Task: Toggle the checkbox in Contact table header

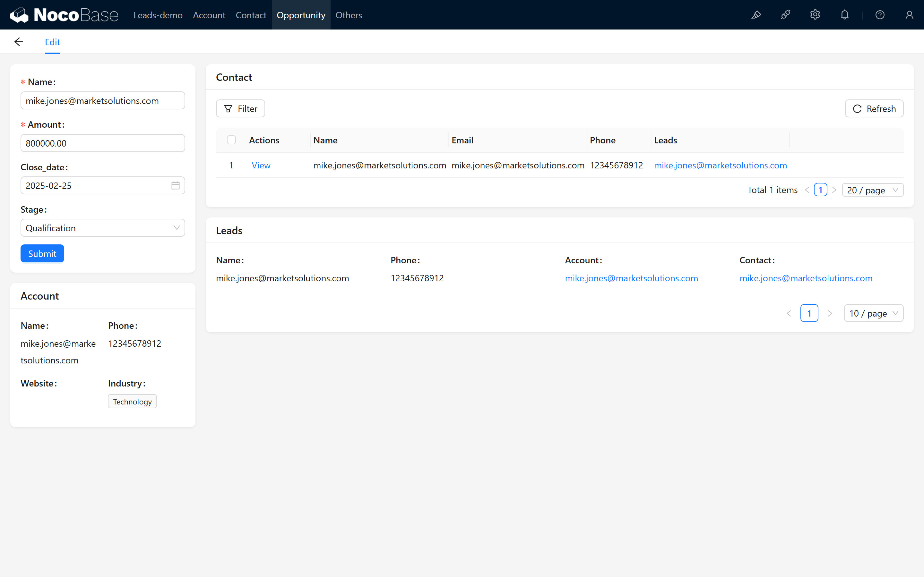Action: click(231, 140)
